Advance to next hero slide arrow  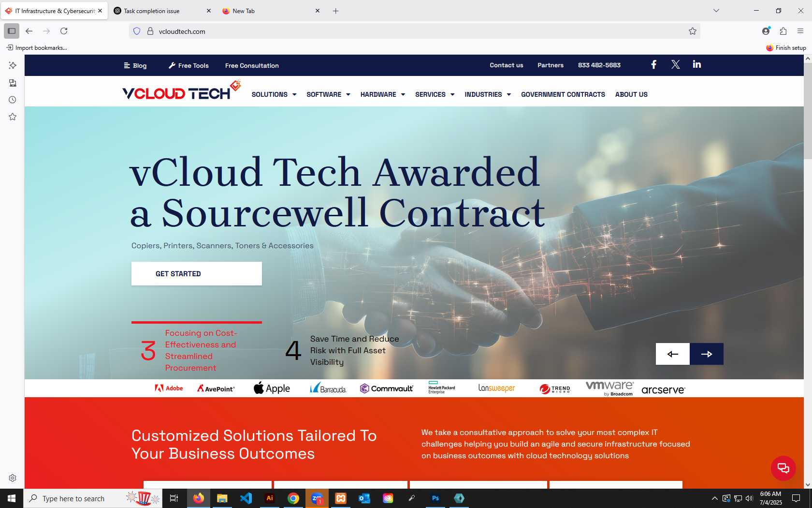(x=707, y=354)
